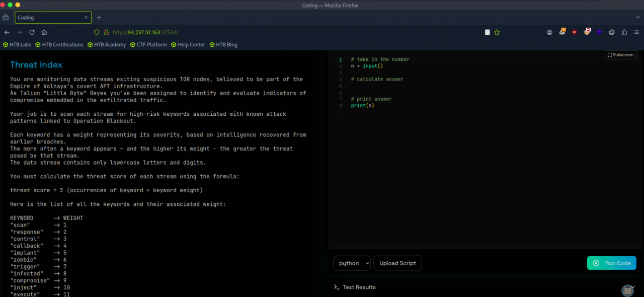Open the HTB Blog bookmark
The width and height of the screenshot is (644, 297).
[223, 45]
